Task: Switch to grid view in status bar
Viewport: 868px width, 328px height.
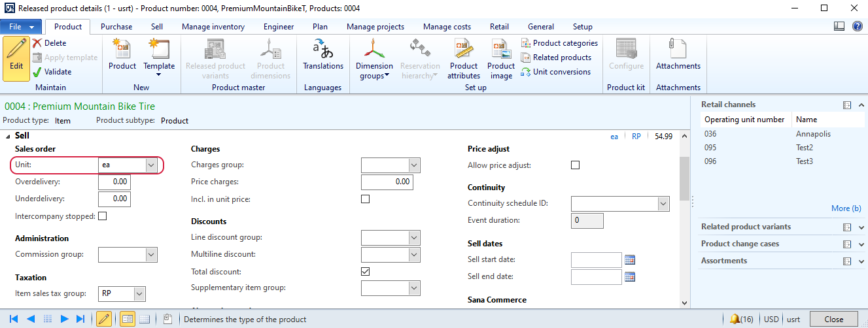Action: pos(145,319)
